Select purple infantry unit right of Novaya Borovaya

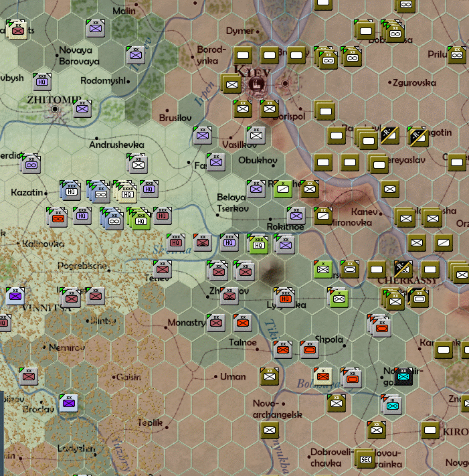coord(136,55)
